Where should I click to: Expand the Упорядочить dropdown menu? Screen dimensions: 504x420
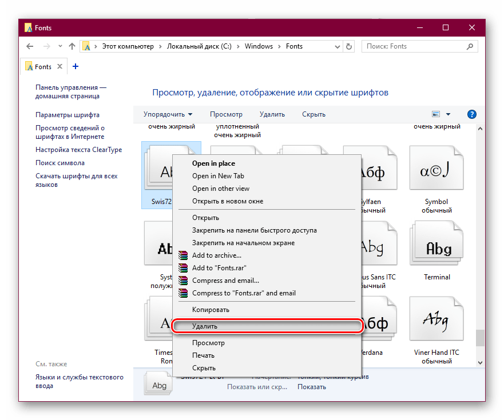click(x=168, y=114)
